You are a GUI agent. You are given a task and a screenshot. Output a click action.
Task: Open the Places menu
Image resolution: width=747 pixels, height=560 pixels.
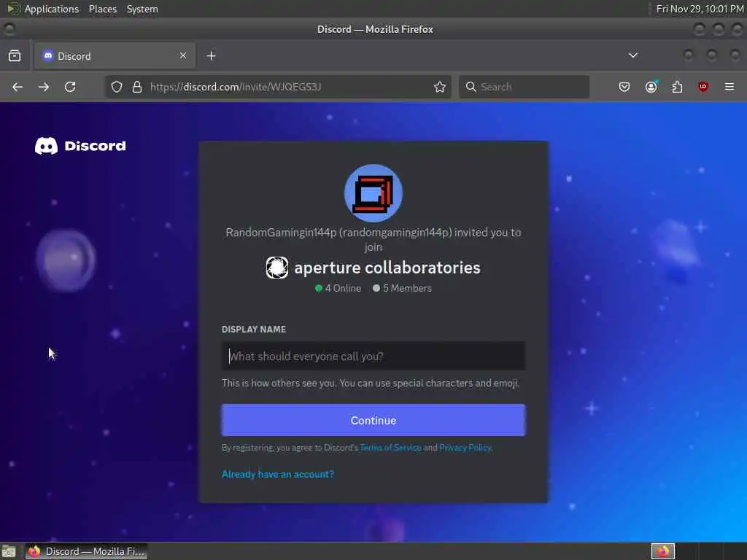click(103, 9)
